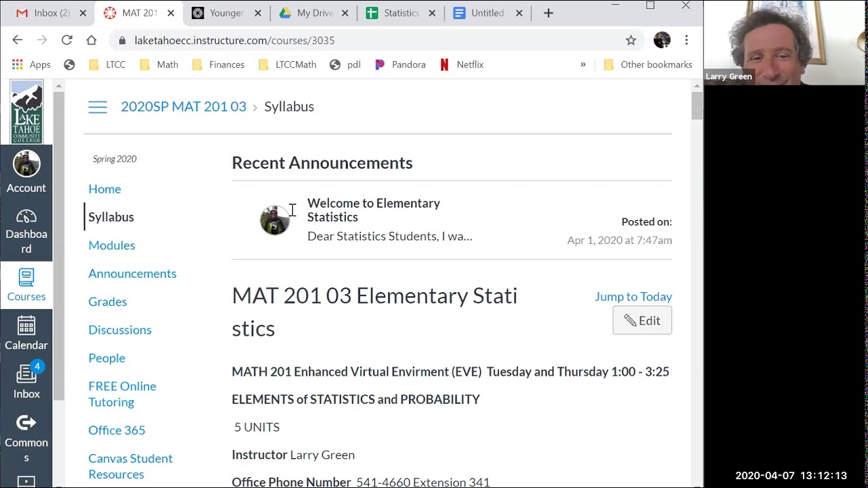This screenshot has height=488, width=868.
Task: Click the Edit syllabus button
Action: point(642,321)
